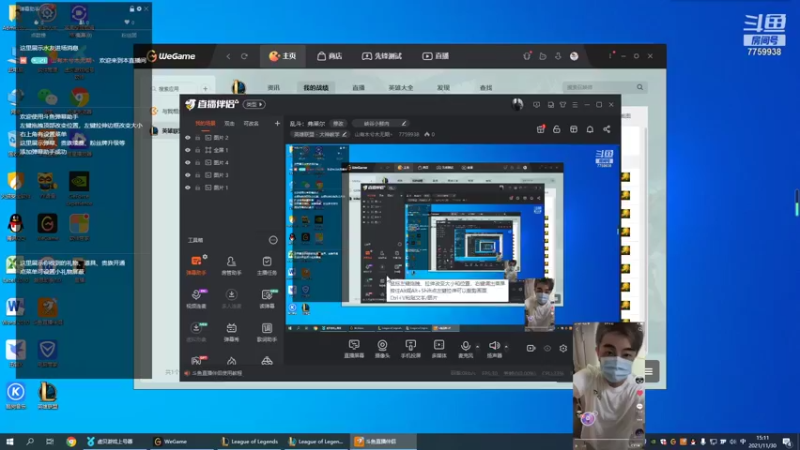Open WeGame 先锋测试 tab
Screen dimensions: 800x450
pyautogui.click(x=382, y=56)
